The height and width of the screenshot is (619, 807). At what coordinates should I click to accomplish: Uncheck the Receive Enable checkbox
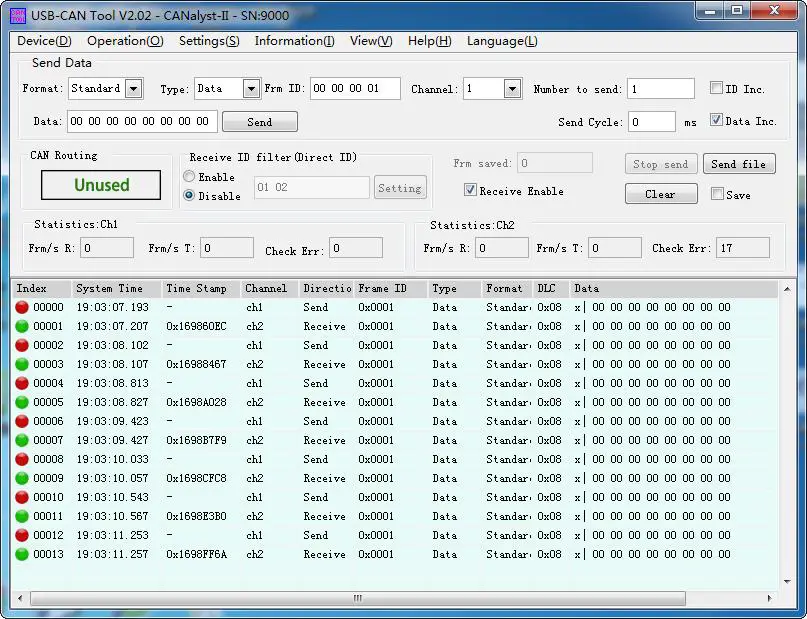click(470, 190)
